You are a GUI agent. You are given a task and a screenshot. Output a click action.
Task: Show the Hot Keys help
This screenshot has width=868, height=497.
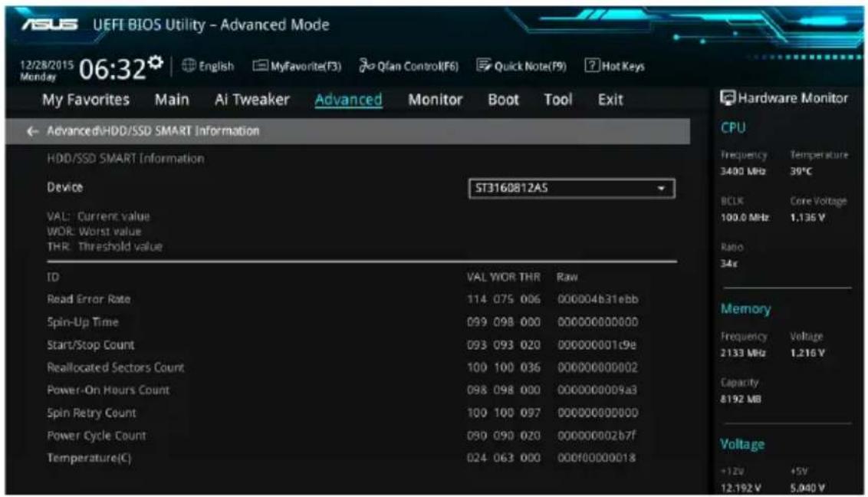click(x=615, y=67)
